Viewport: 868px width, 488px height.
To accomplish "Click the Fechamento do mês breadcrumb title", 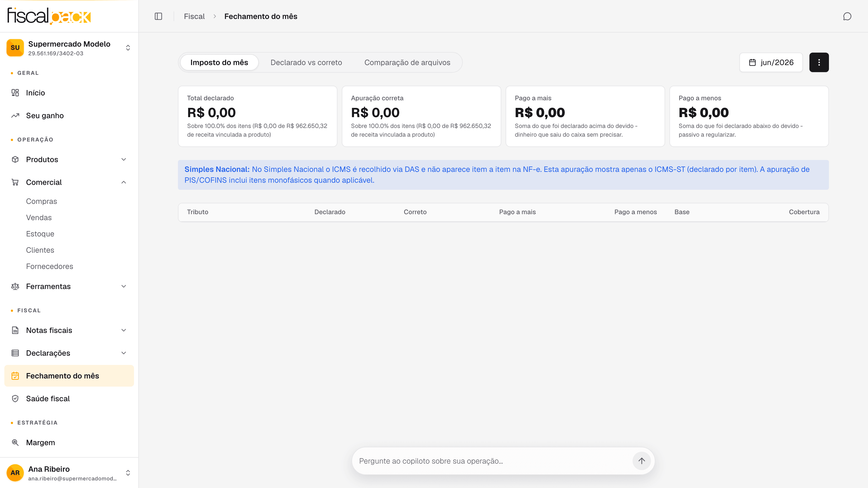I will (x=260, y=16).
